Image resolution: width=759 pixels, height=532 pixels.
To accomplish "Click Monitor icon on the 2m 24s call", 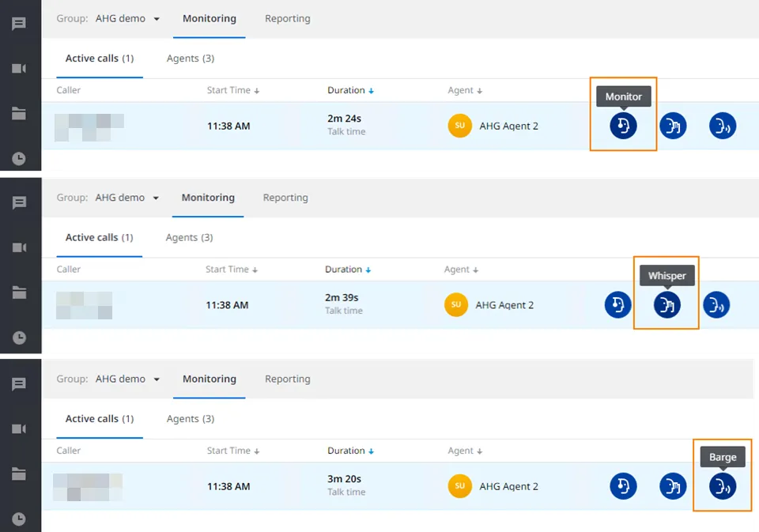I will pyautogui.click(x=623, y=126).
